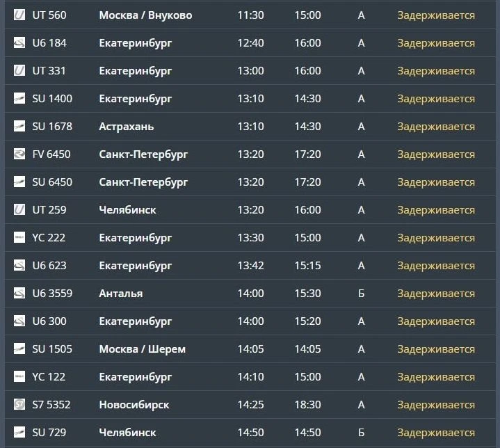The height and width of the screenshot is (448, 500).
Task: Click Задерживается status of flight U6 623
Action: click(436, 266)
